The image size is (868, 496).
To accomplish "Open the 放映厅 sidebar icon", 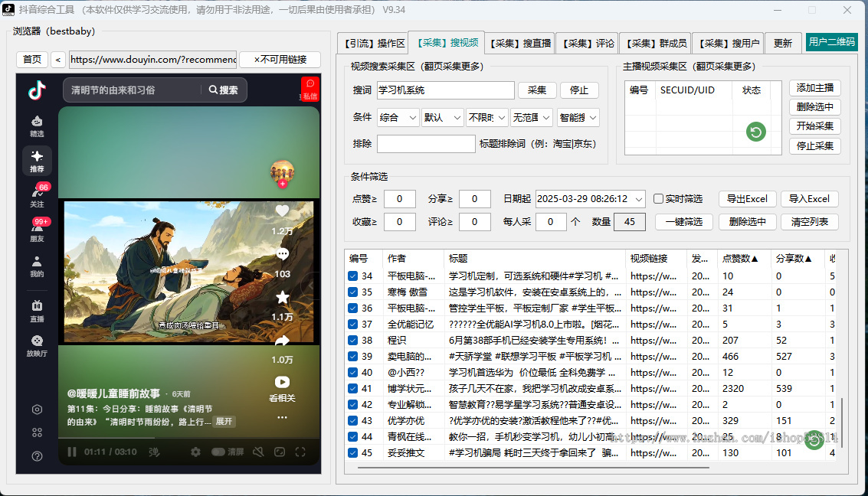I will click(x=37, y=346).
